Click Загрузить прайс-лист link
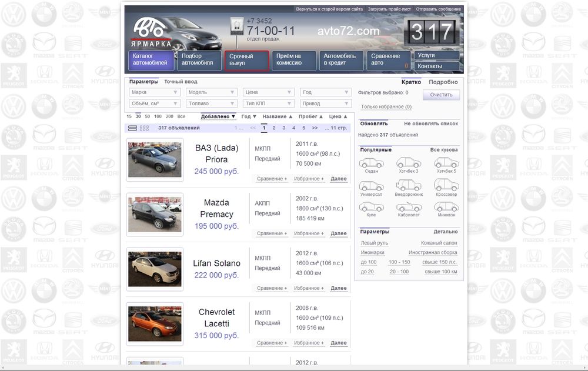 pyautogui.click(x=389, y=9)
